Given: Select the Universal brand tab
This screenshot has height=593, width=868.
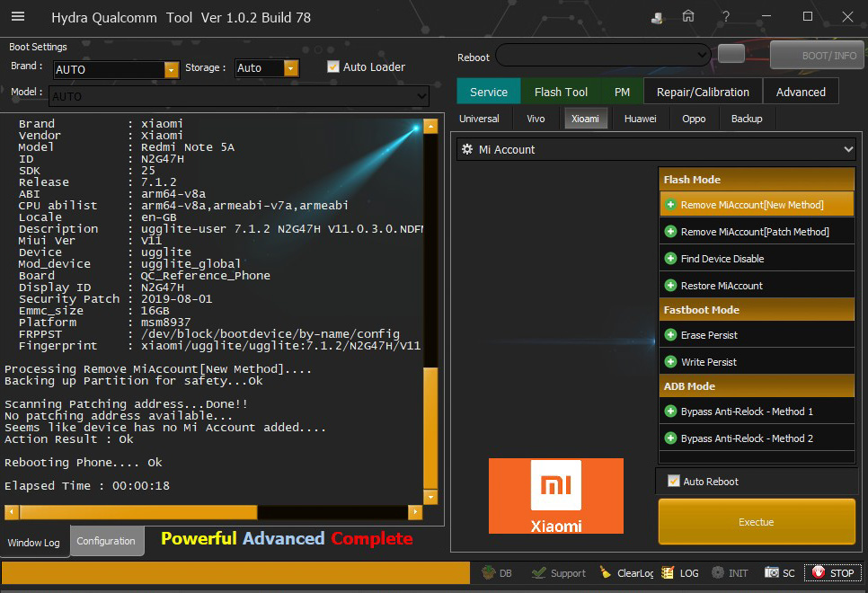Looking at the screenshot, I should coord(479,119).
